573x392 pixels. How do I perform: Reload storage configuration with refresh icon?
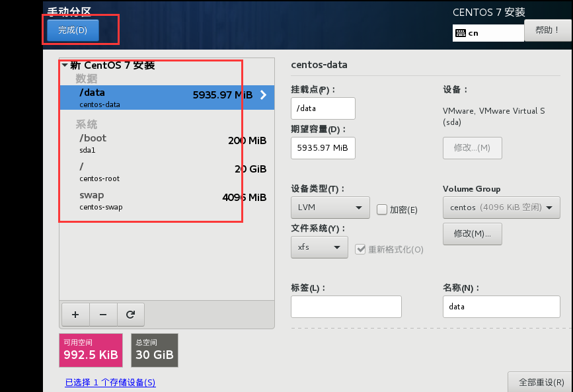pyautogui.click(x=130, y=315)
